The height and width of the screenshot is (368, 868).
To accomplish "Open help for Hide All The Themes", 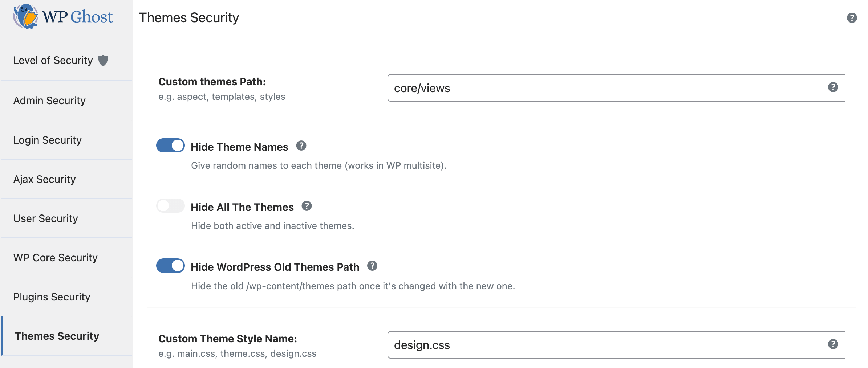I will coord(307,205).
